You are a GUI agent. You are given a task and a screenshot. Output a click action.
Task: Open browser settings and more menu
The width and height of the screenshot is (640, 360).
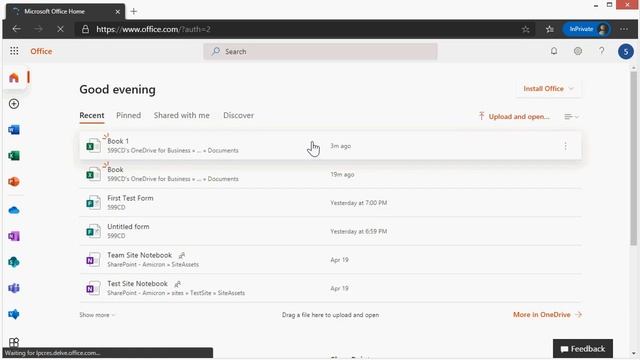click(x=624, y=29)
